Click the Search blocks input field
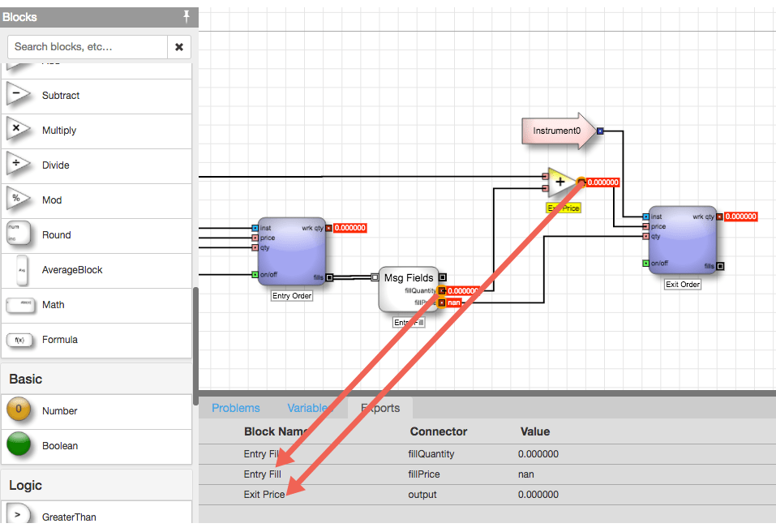This screenshot has width=776, height=532. (x=88, y=47)
